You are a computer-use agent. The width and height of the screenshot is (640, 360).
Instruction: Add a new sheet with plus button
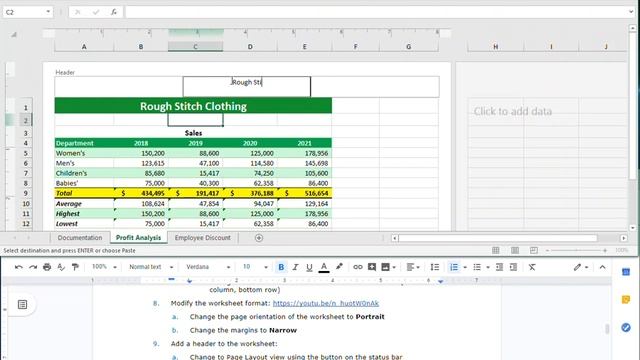[x=259, y=238]
